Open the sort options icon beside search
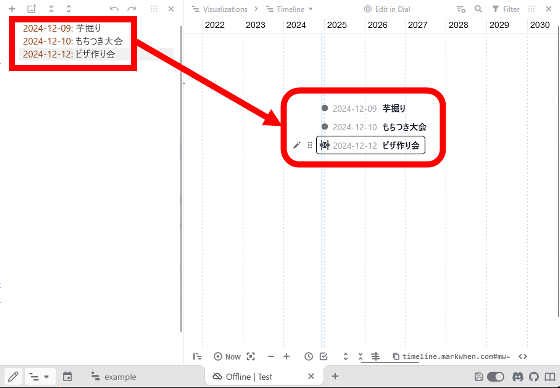 click(461, 9)
